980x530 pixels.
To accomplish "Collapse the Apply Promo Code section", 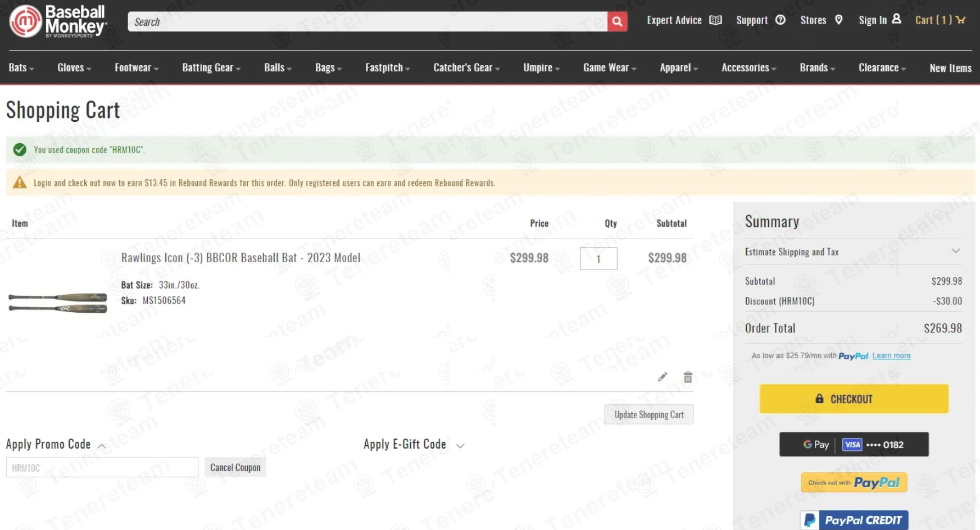I will coord(102,446).
